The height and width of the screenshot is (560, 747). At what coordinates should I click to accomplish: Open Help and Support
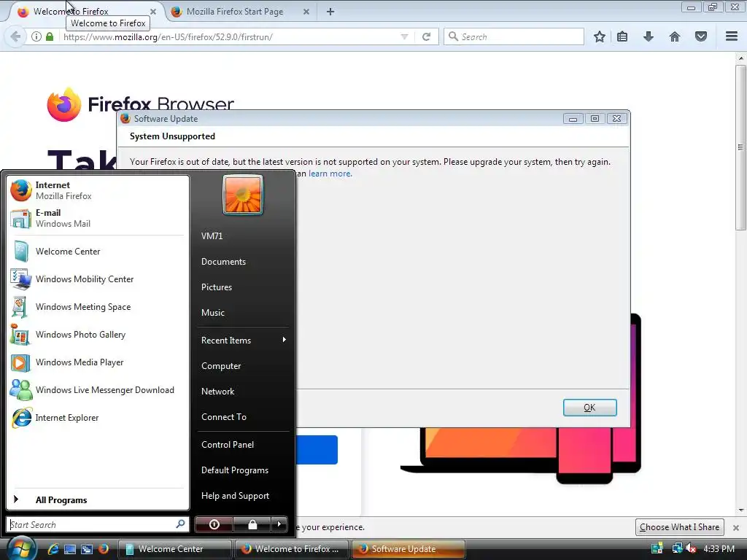click(x=243, y=496)
